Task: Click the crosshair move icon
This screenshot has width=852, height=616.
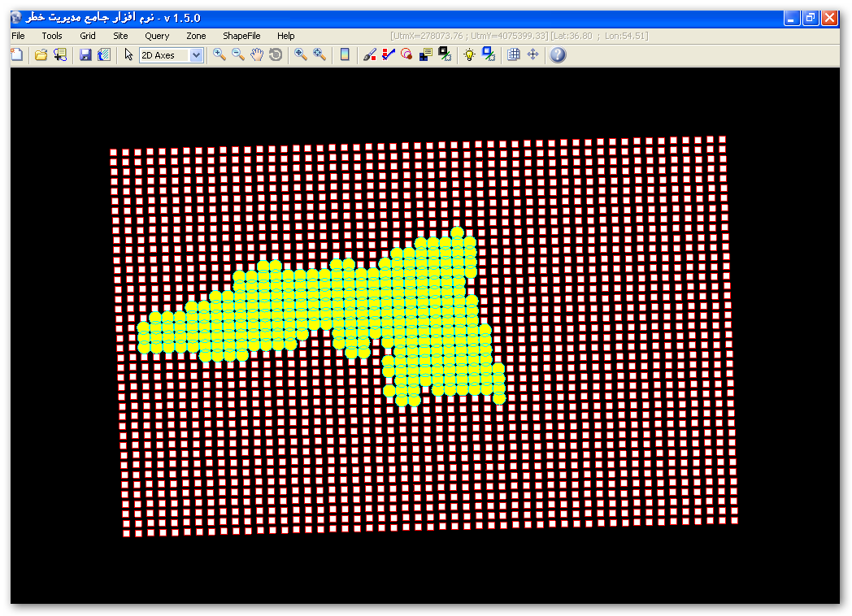Action: tap(533, 54)
